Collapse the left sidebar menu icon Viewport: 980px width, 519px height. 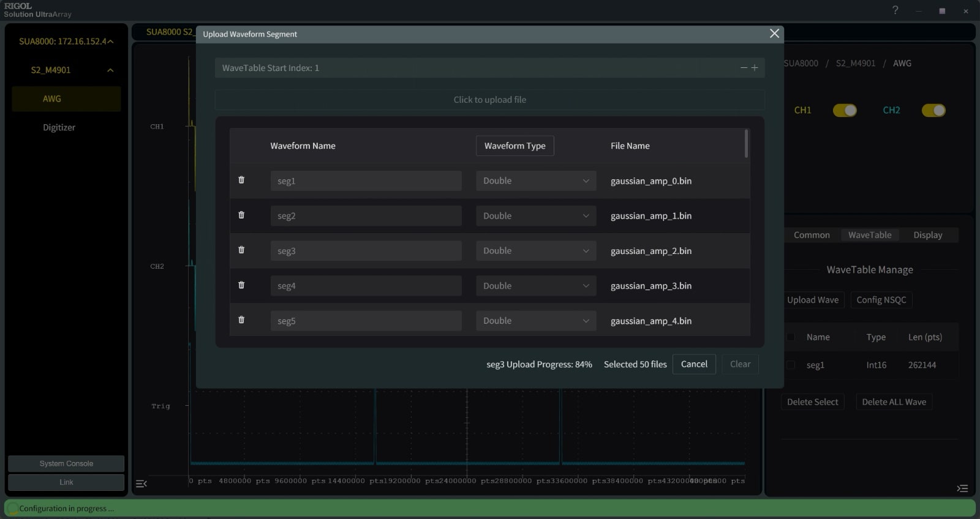[x=141, y=484]
